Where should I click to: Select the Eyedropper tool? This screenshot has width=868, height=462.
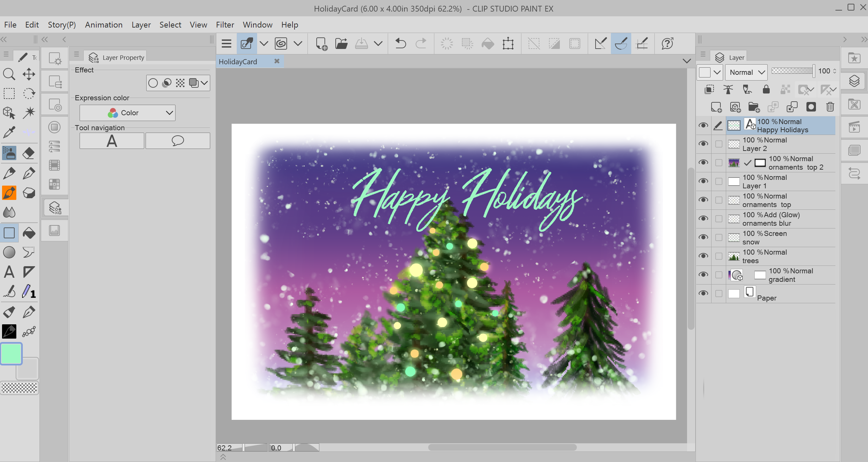[x=9, y=132]
